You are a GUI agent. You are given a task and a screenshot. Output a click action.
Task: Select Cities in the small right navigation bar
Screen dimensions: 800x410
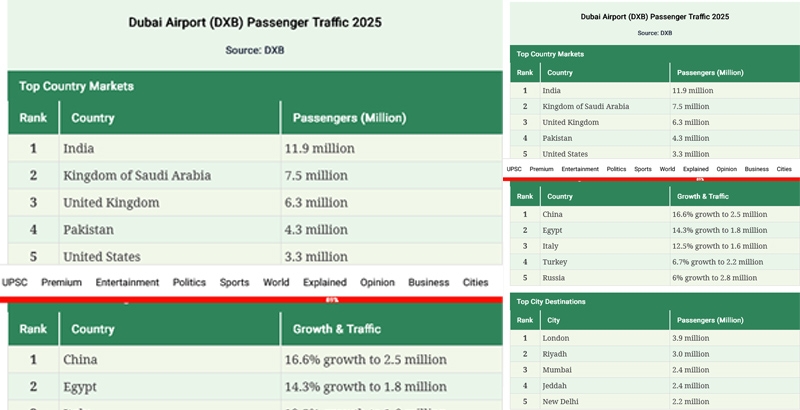[783, 169]
